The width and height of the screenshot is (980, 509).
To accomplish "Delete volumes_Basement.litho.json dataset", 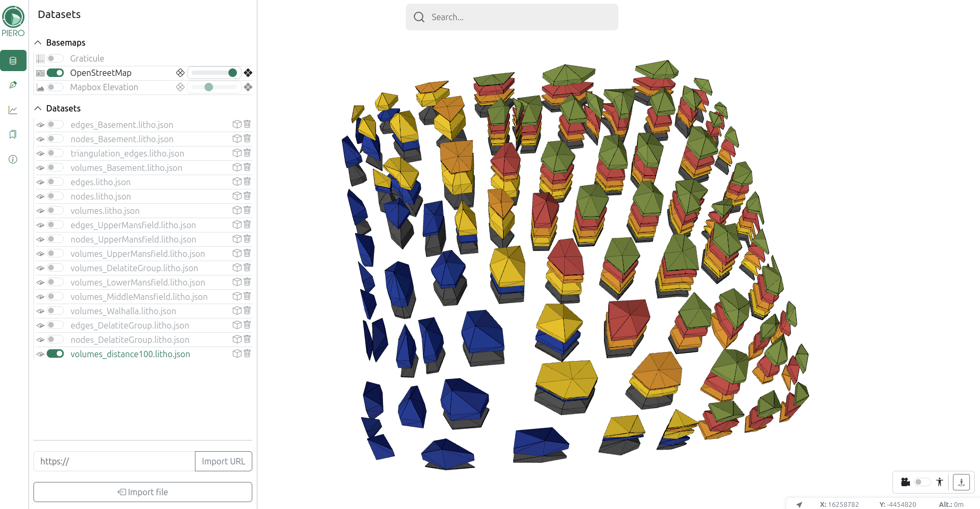I will 247,167.
